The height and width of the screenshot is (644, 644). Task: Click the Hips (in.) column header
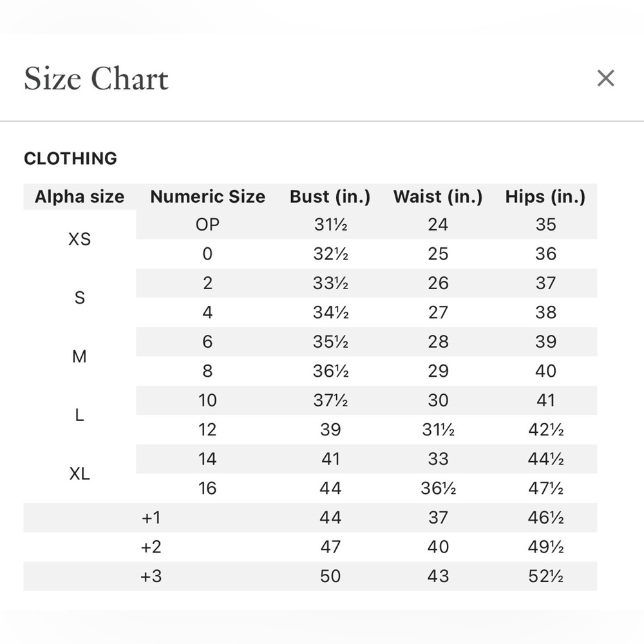pyautogui.click(x=545, y=196)
